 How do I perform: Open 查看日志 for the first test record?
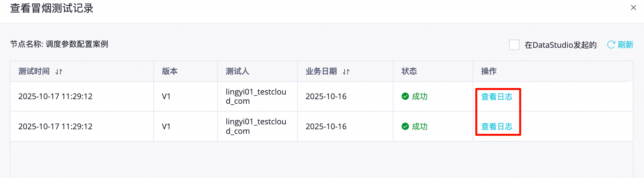[497, 97]
